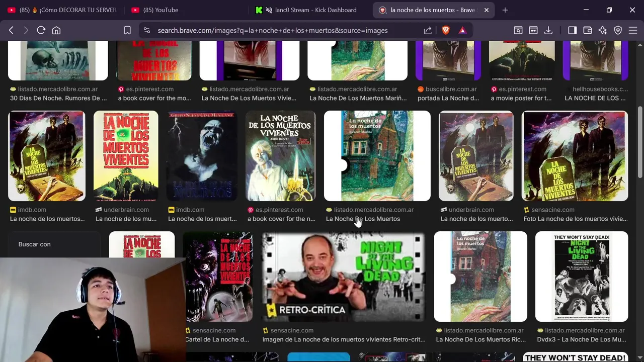Open the browser main menu
644x362 pixels.
633,30
